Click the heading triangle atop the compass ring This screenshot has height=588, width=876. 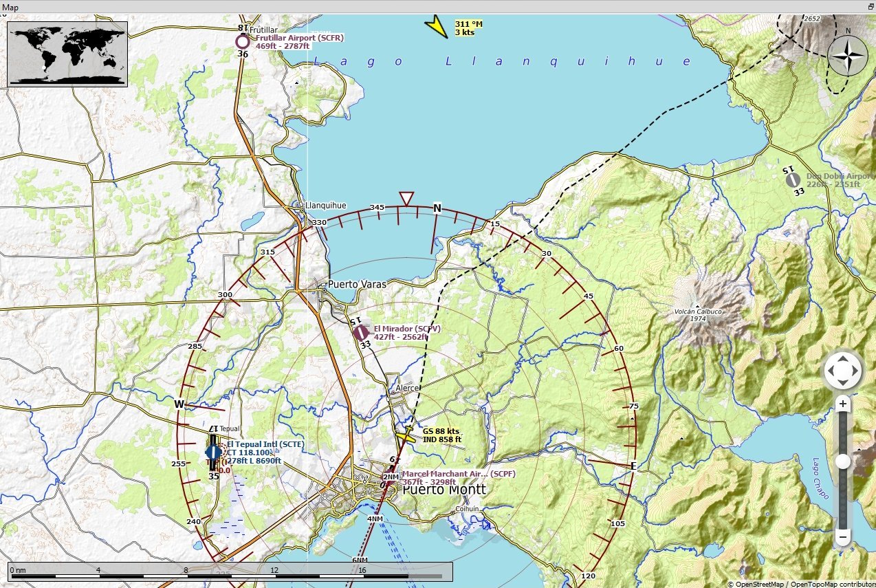coord(406,199)
